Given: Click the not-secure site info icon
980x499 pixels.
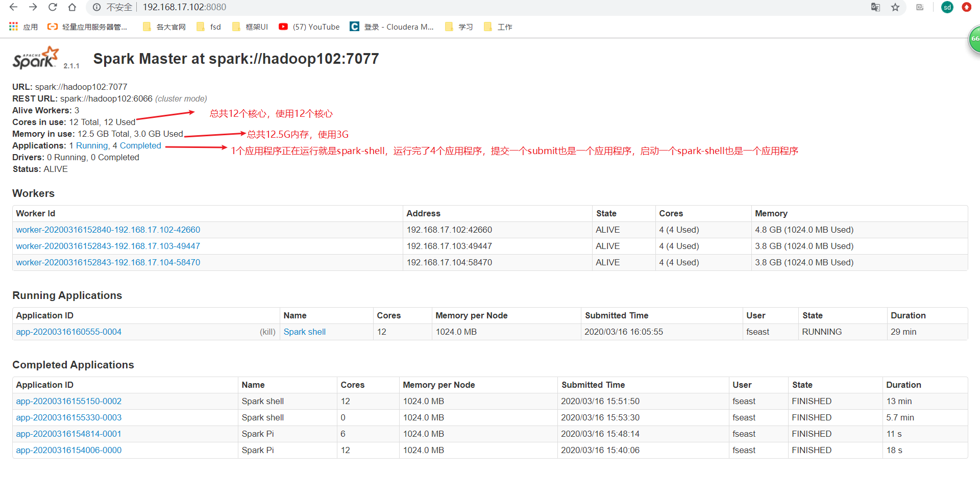Looking at the screenshot, I should 96,7.
